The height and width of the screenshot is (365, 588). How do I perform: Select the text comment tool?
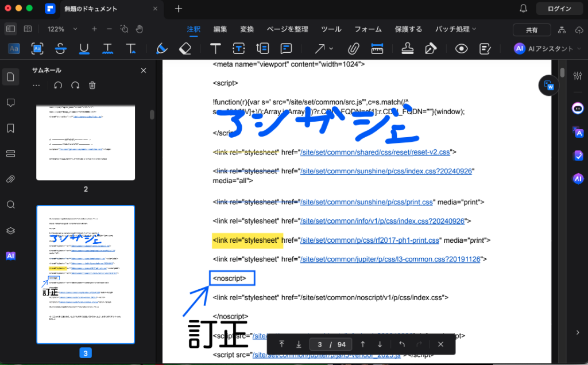coord(215,49)
